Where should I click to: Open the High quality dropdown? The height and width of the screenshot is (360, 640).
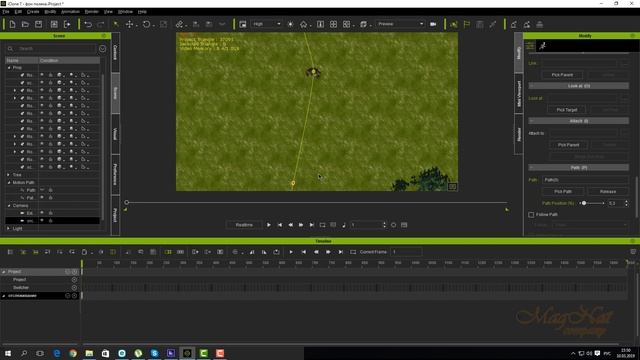pos(266,24)
